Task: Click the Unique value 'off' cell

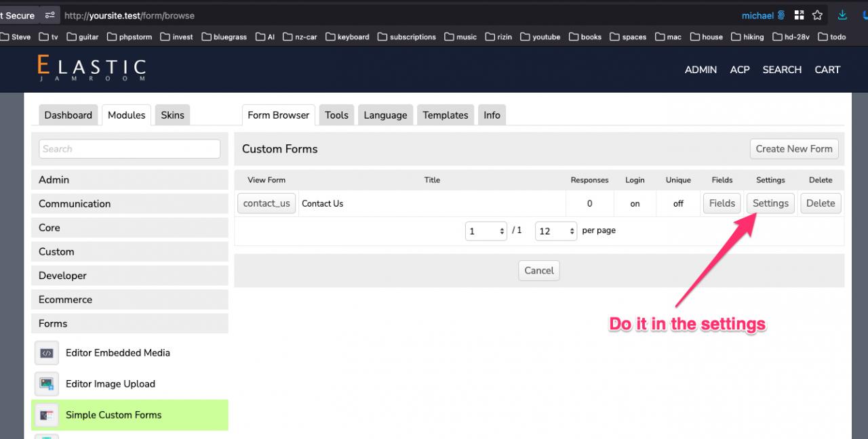Action: tap(678, 203)
